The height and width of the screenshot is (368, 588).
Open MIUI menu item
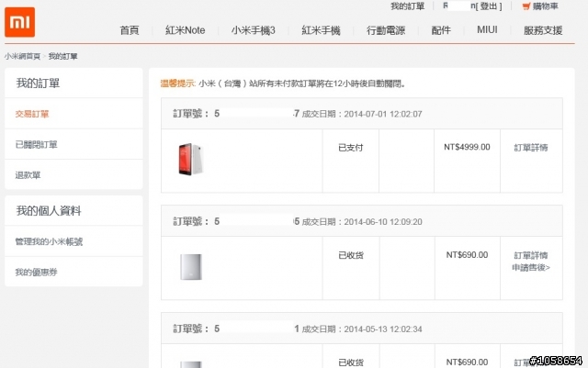(487, 29)
